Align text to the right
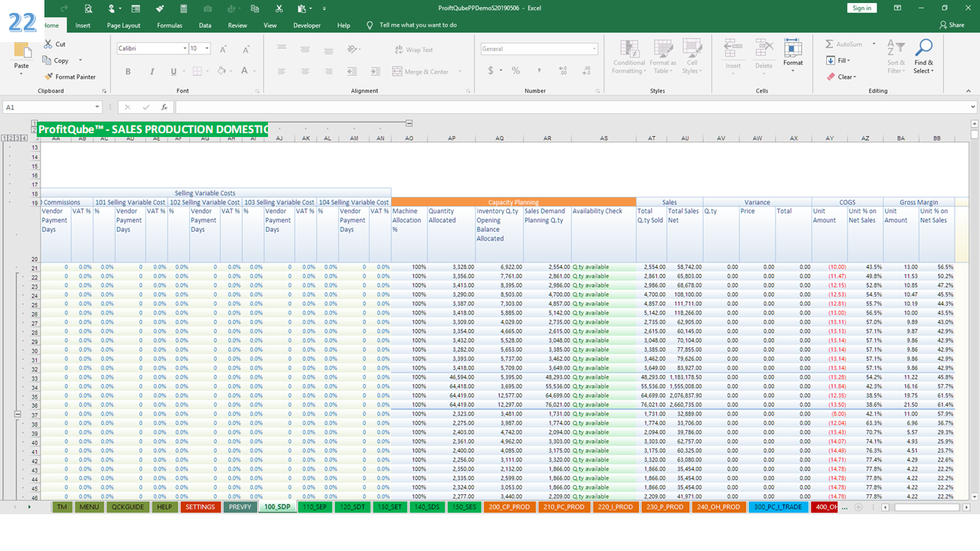This screenshot has height=551, width=980. click(327, 71)
